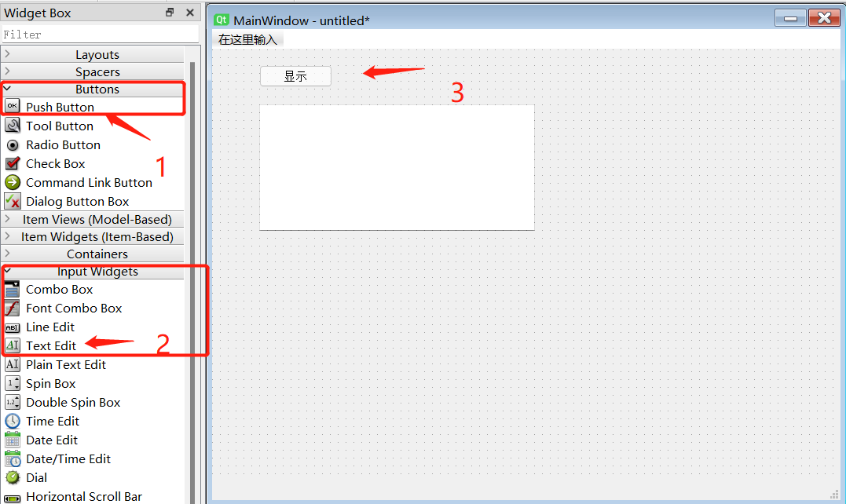Select the Dialog Button Box icon

pos(13,201)
